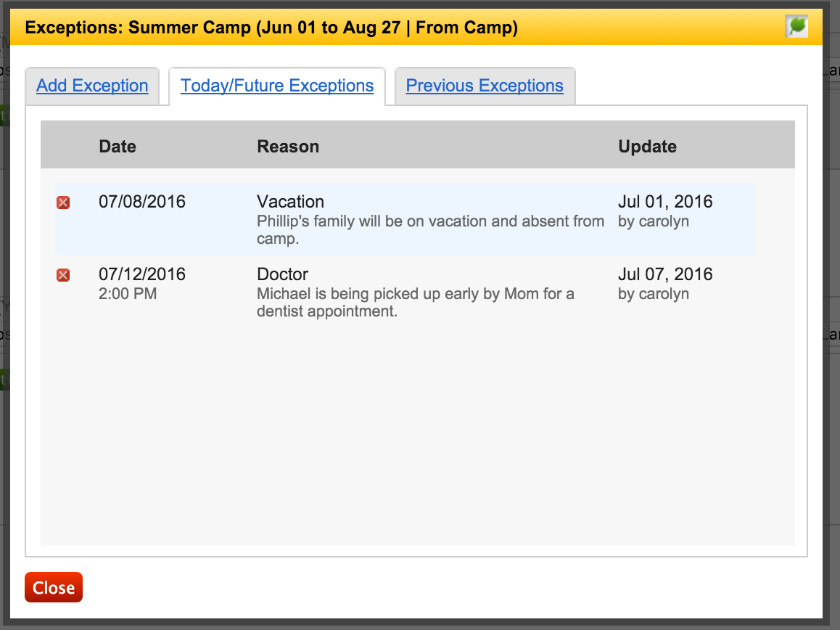Select the Today/Future Exceptions tab
This screenshot has width=840, height=630.
277,86
